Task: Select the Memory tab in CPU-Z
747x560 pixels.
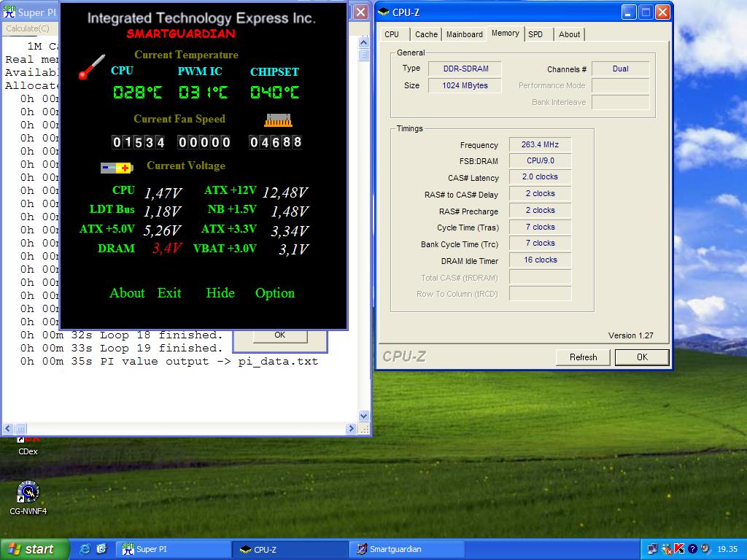Action: tap(506, 34)
